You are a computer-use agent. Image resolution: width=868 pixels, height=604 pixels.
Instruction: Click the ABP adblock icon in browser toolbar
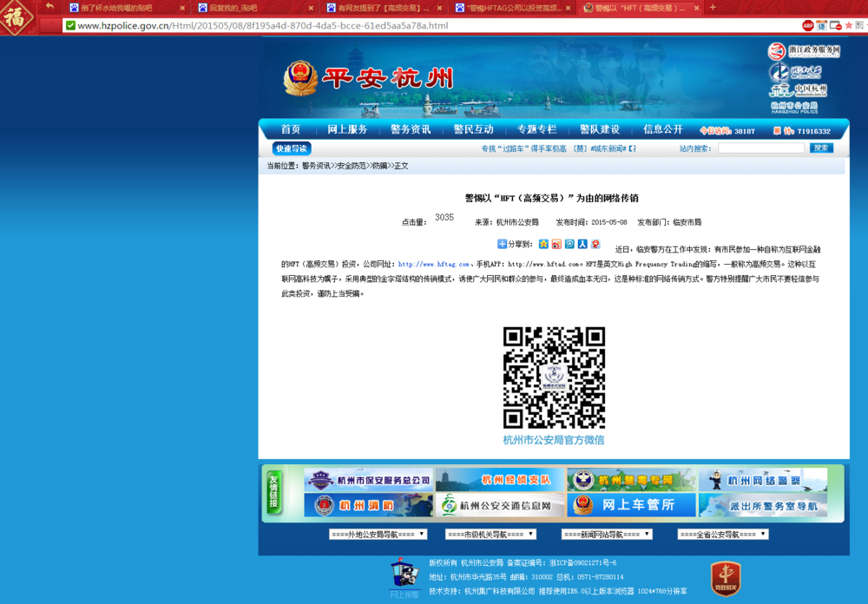point(808,27)
